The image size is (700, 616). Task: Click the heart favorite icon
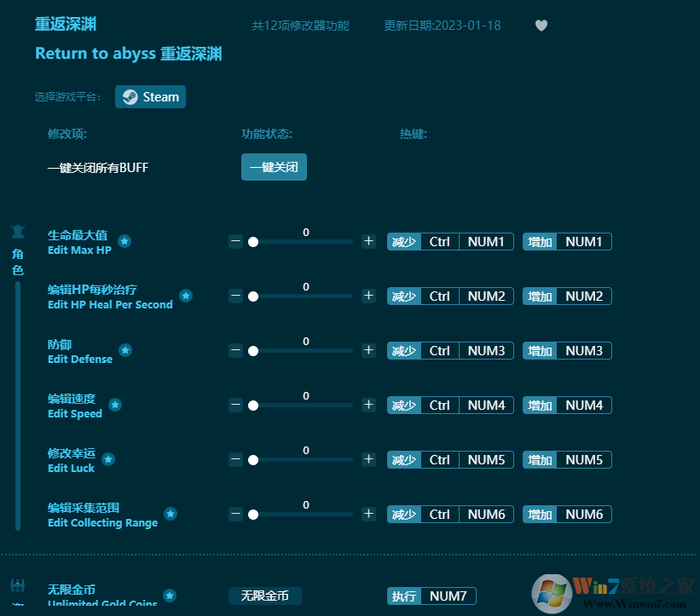click(x=541, y=26)
